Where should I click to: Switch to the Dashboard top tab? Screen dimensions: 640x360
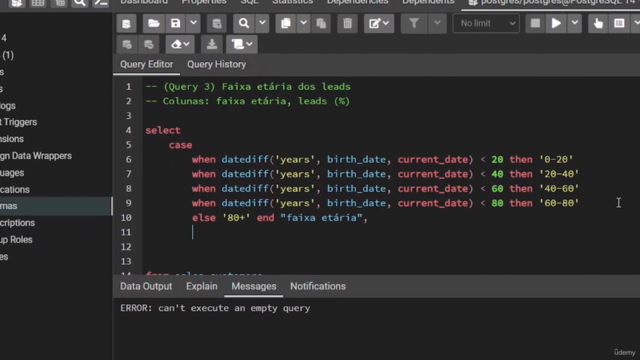point(144,2)
